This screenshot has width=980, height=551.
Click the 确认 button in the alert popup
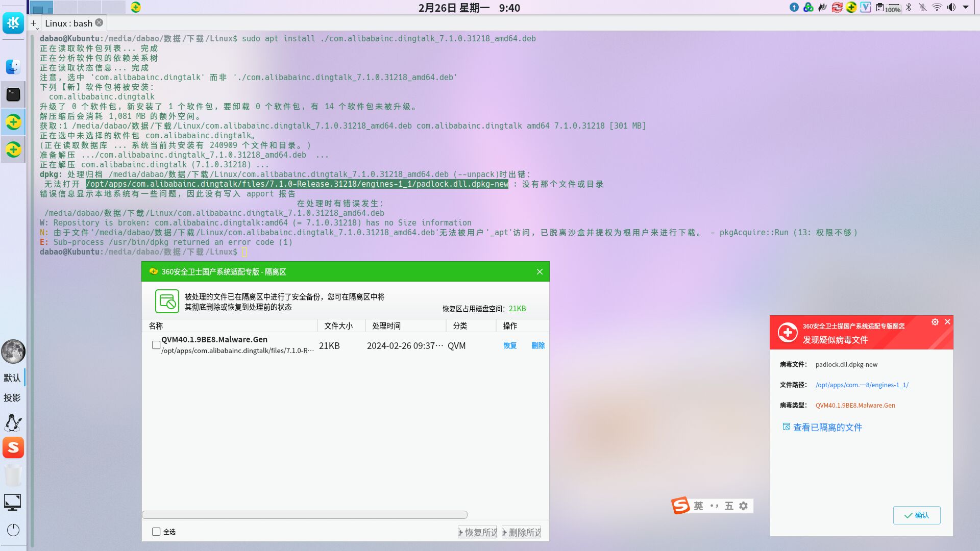coord(917,515)
